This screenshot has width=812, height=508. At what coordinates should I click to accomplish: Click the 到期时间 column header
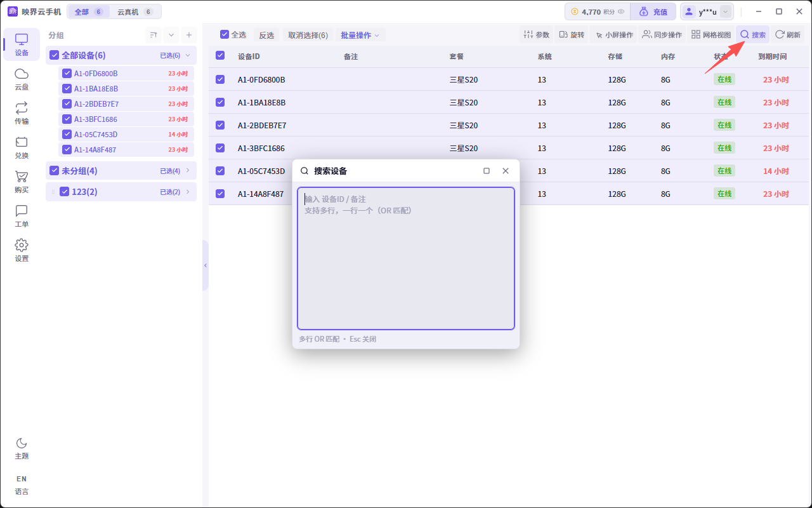pos(773,57)
